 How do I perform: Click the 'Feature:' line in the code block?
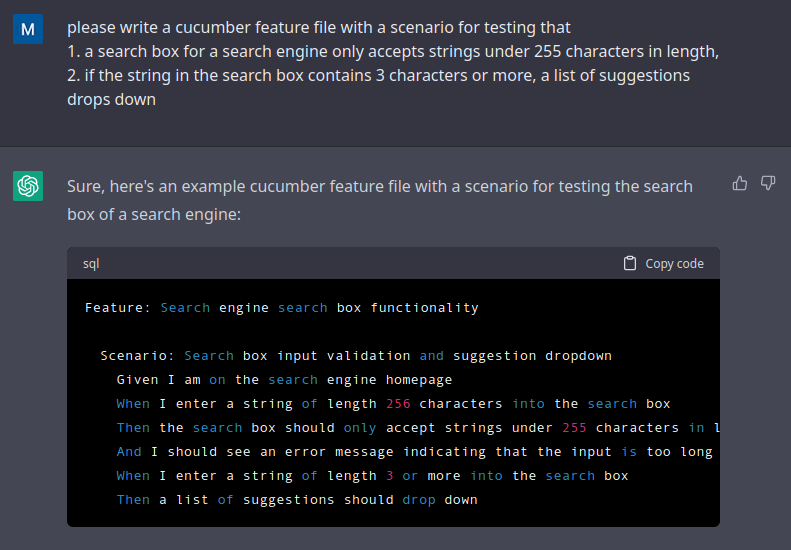pyautogui.click(x=281, y=308)
